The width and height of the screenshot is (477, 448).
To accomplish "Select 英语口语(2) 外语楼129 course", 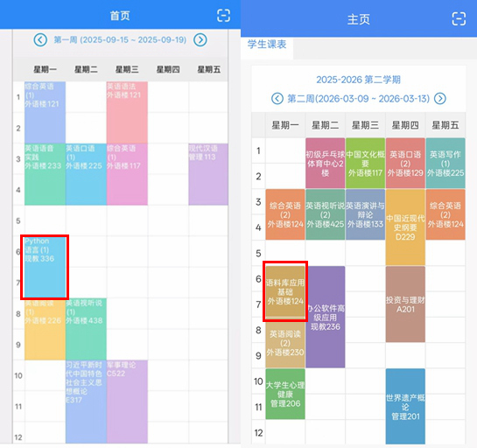I will pos(405,164).
